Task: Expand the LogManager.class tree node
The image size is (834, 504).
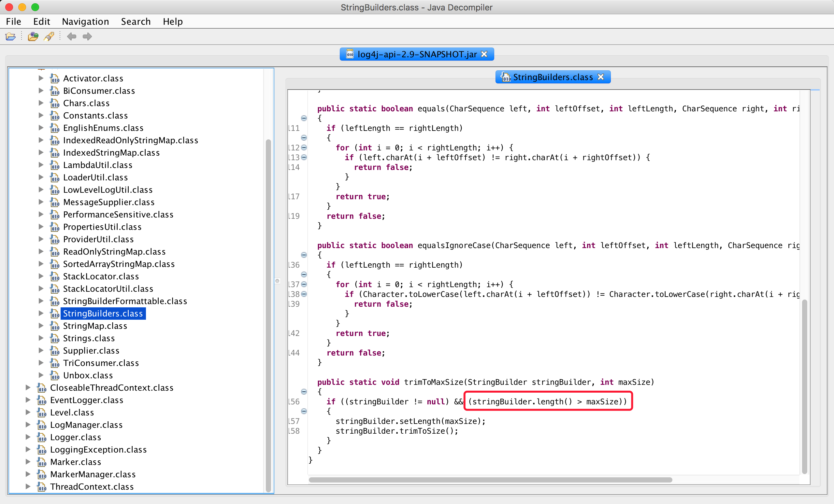Action: [x=28, y=425]
